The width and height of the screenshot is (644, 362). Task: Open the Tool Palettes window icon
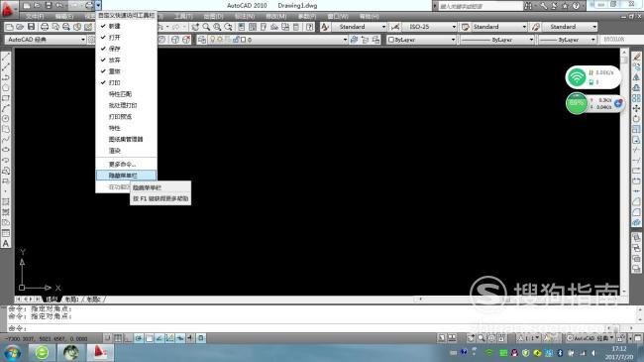click(264, 27)
